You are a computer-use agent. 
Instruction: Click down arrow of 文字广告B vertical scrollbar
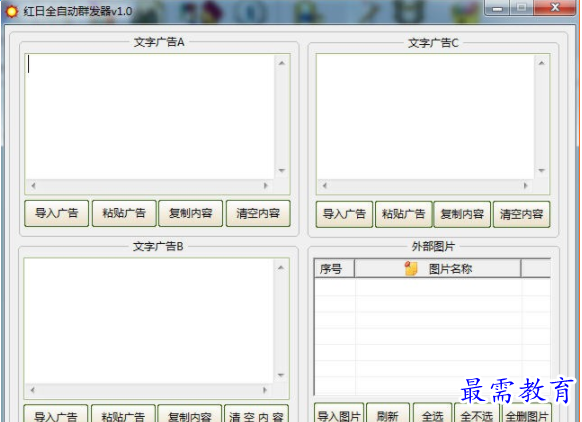(281, 375)
